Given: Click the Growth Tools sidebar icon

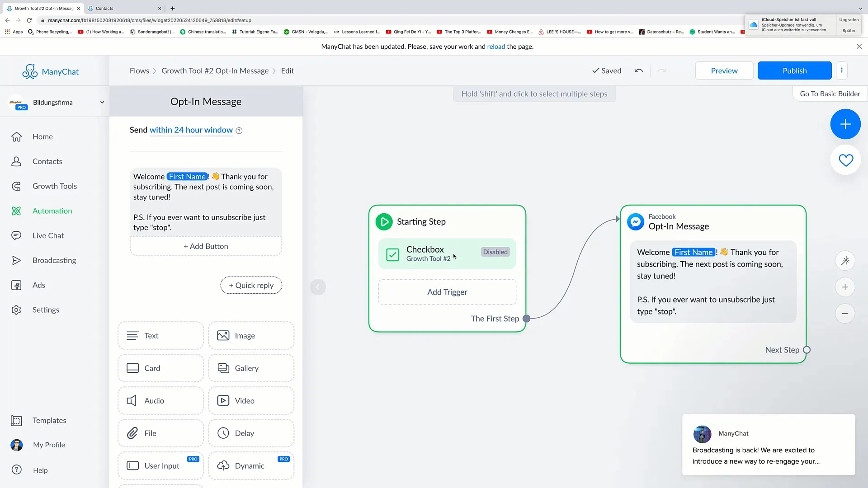Looking at the screenshot, I should [16, 186].
